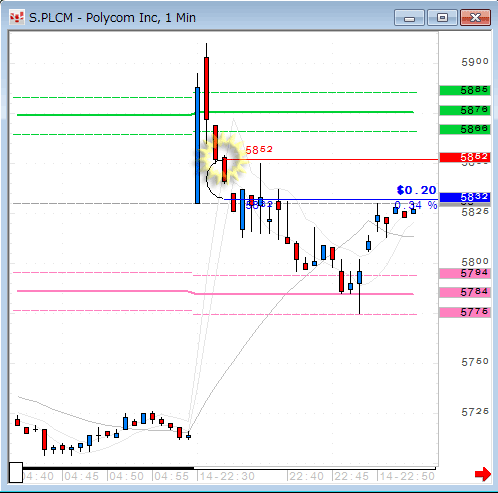Click the green 5876 level tag

[465, 110]
